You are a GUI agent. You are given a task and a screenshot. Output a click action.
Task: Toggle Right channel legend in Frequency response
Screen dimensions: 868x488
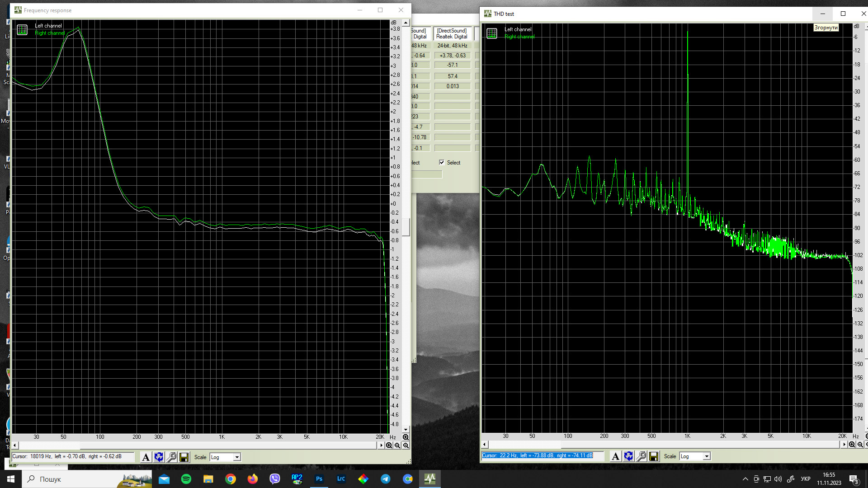pyautogui.click(x=50, y=33)
